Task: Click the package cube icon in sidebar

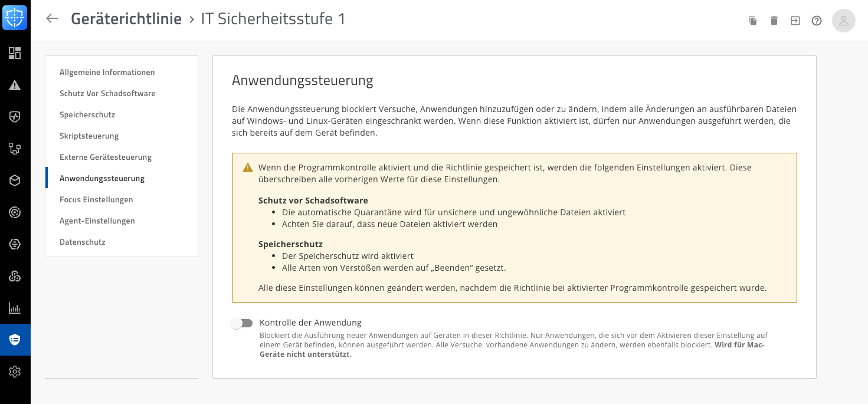Action: pos(15,180)
